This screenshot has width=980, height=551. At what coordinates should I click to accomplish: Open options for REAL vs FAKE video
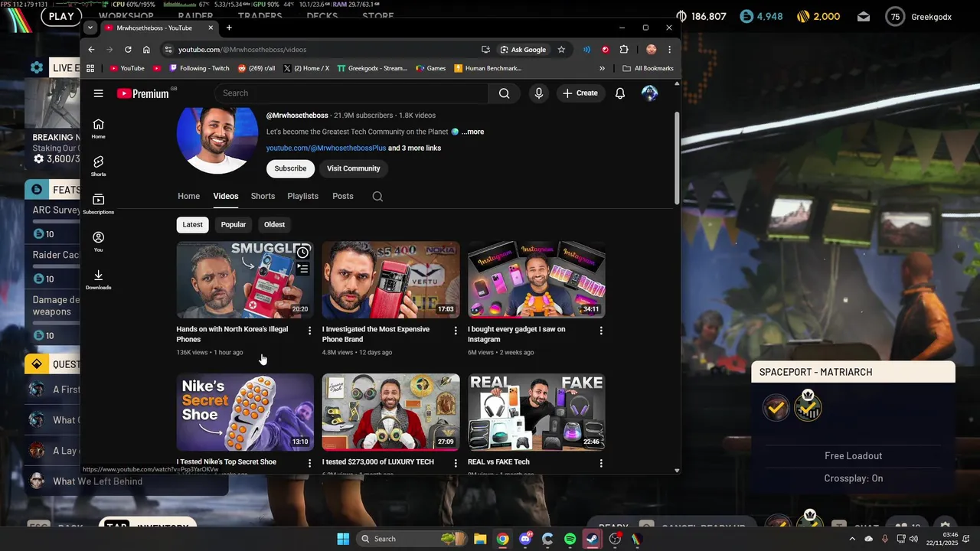click(601, 463)
